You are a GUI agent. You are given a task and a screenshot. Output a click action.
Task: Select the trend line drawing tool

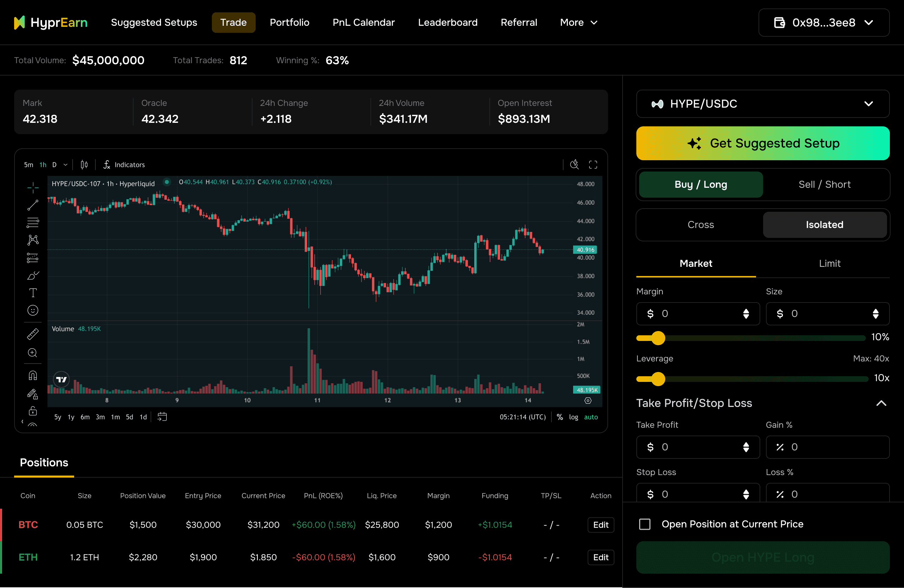click(33, 205)
